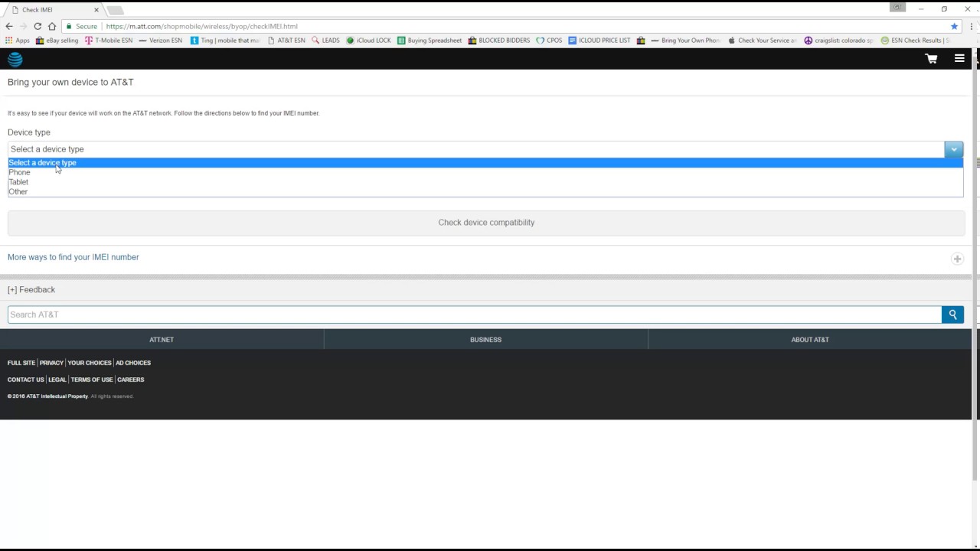Open the ICLOUD PRICE LIST bookmark
Image resolution: width=980 pixels, height=551 pixels.
click(x=599, y=41)
